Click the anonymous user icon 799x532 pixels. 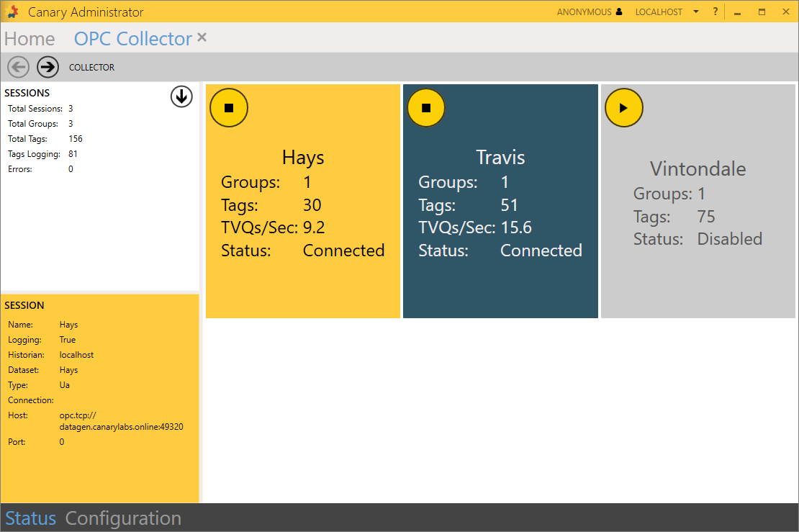(x=619, y=12)
